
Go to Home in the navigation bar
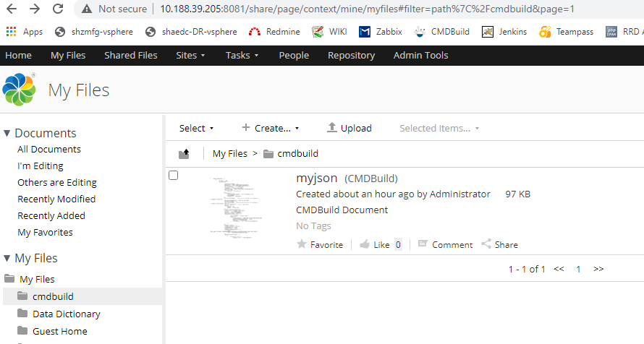[19, 56]
